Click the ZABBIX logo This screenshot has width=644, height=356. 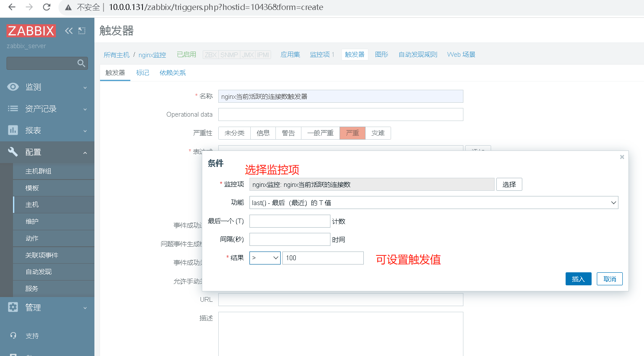31,31
